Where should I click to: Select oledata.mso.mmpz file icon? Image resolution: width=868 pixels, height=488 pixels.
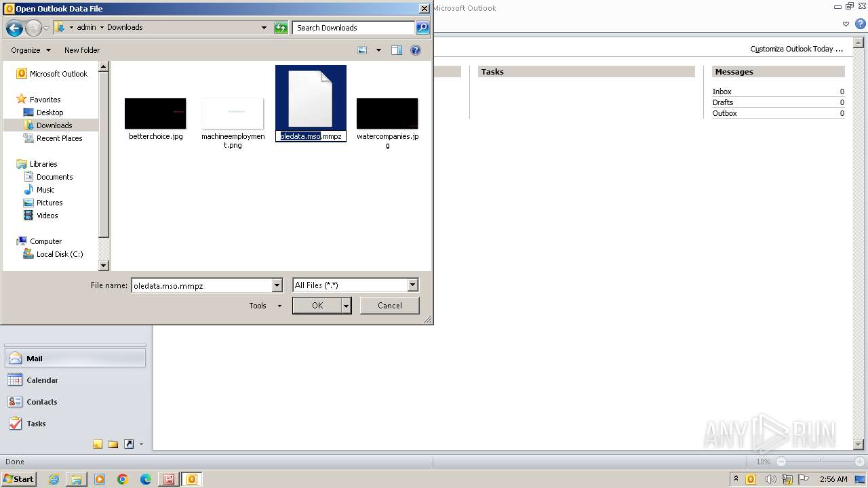tap(311, 99)
